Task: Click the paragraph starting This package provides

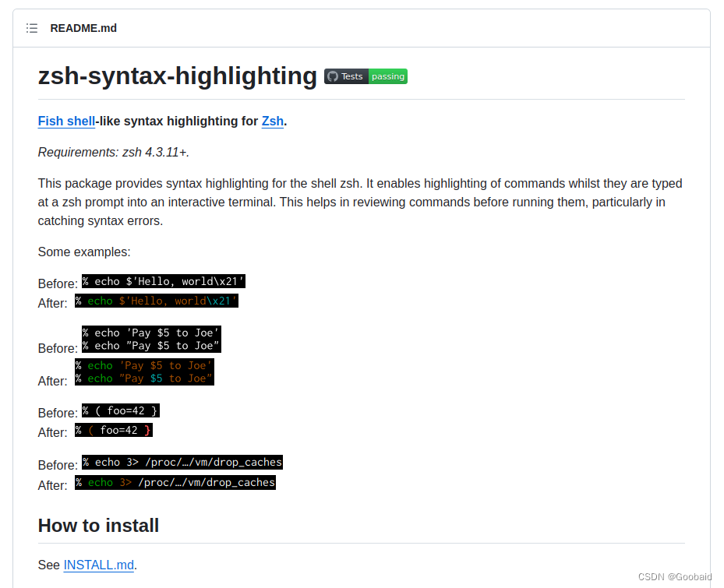Action: [x=360, y=202]
